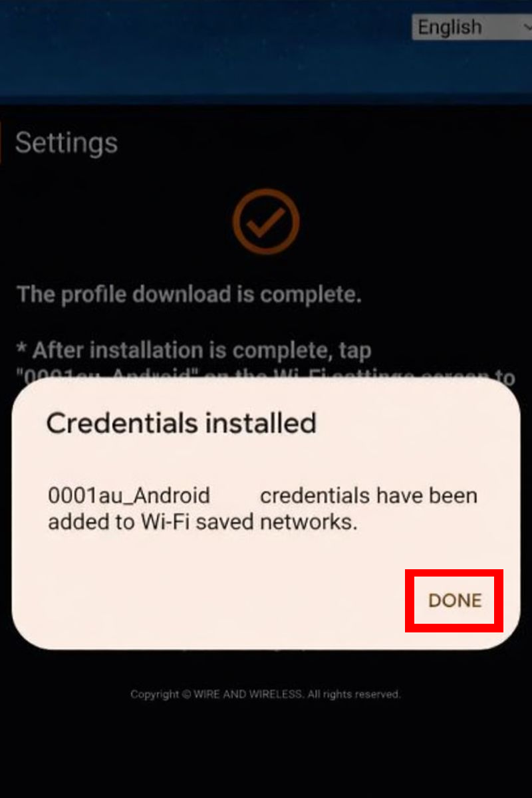Image resolution: width=532 pixels, height=798 pixels.
Task: Click "The profile download is complete." text
Action: [189, 294]
